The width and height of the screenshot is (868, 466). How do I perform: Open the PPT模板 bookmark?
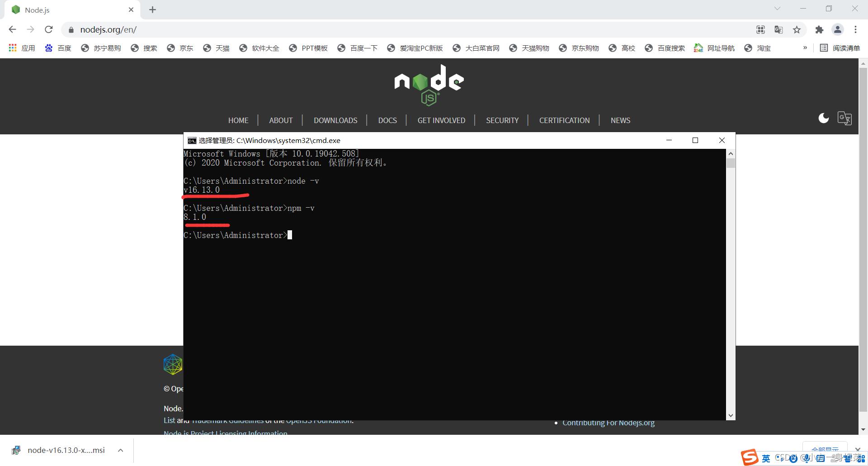tap(308, 48)
